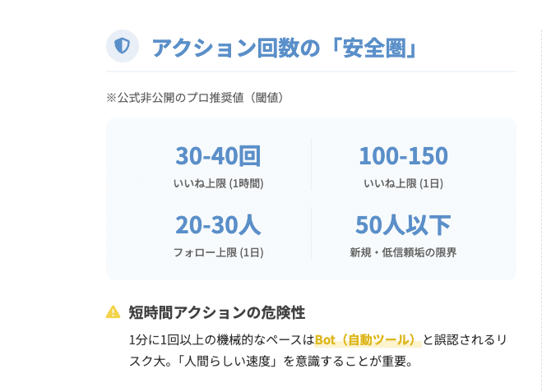Click the いいね上限 (1時間) label
542x392 pixels.
218,183
